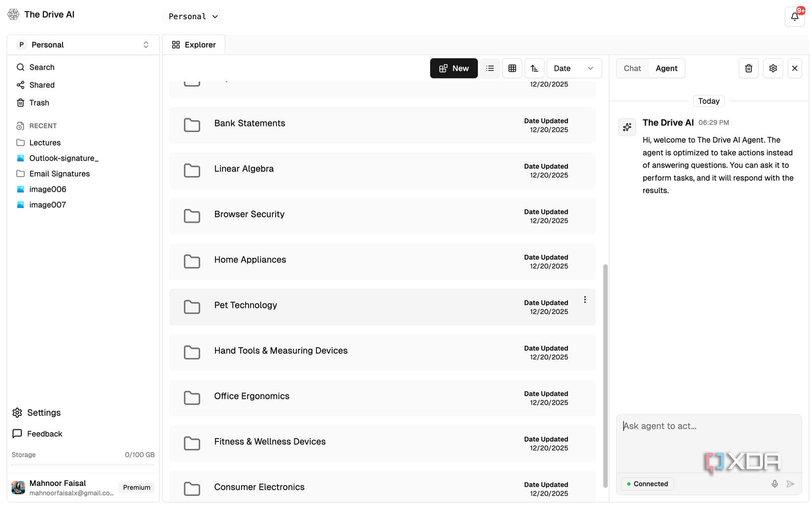
Task: Switch to list view in Explorer
Action: point(490,68)
